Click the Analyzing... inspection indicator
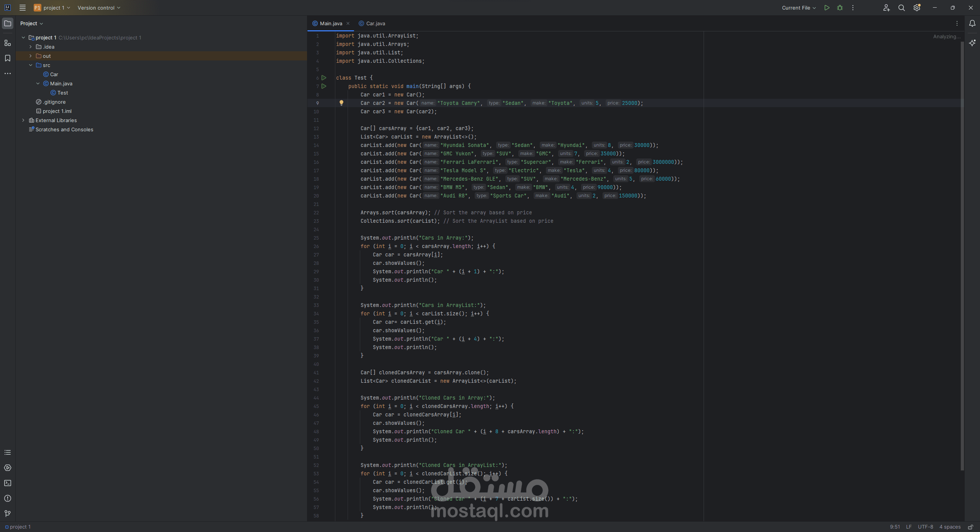This screenshot has width=980, height=532. pyautogui.click(x=946, y=37)
